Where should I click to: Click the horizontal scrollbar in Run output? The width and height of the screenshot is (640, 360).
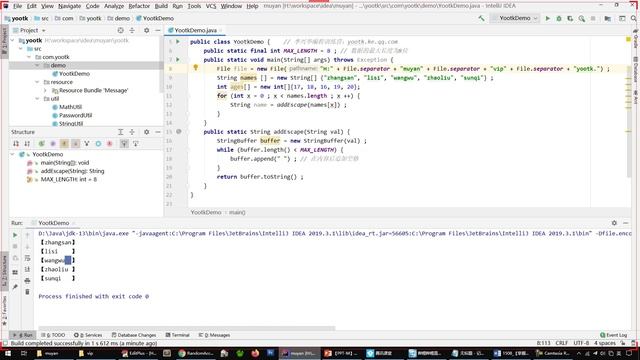click(x=187, y=328)
